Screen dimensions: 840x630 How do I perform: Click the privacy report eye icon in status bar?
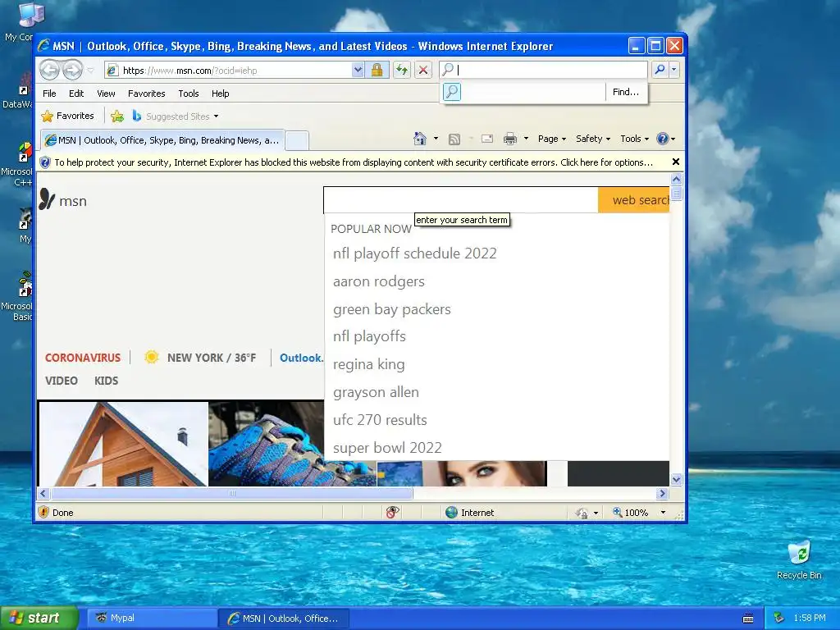[x=392, y=512]
